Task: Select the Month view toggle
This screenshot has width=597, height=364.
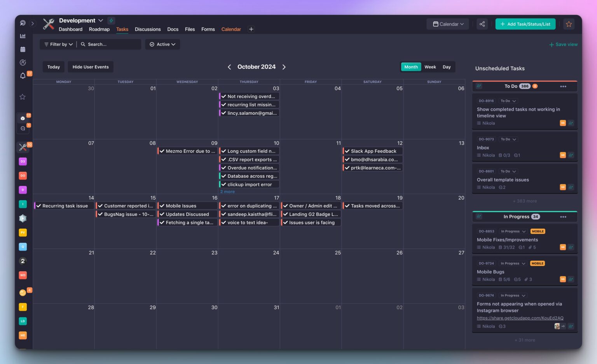Action: pos(411,67)
